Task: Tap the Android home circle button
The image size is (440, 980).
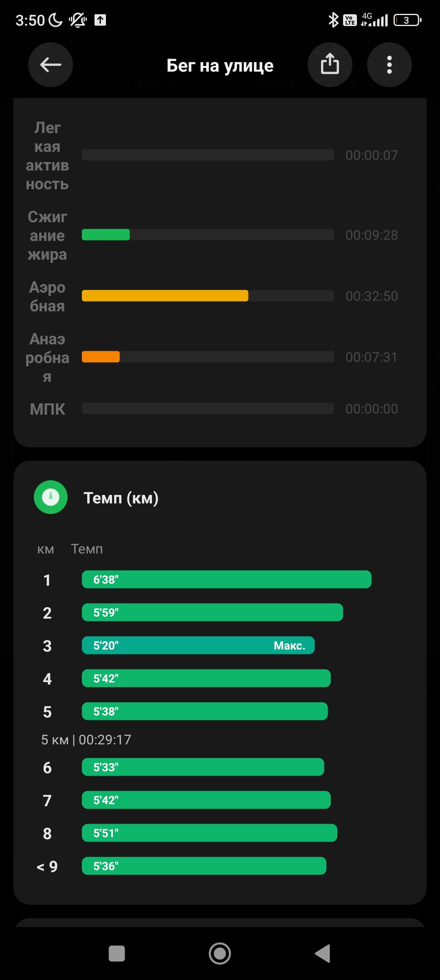Action: (220, 954)
